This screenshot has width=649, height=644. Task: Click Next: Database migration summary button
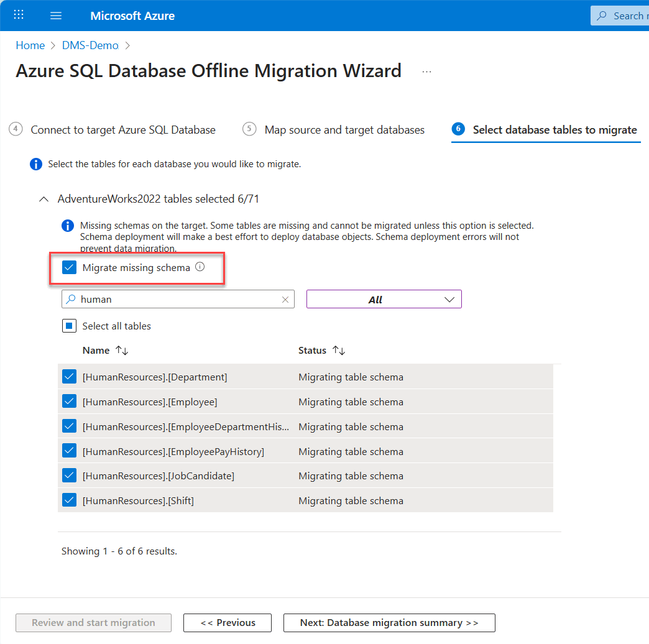pyautogui.click(x=389, y=623)
